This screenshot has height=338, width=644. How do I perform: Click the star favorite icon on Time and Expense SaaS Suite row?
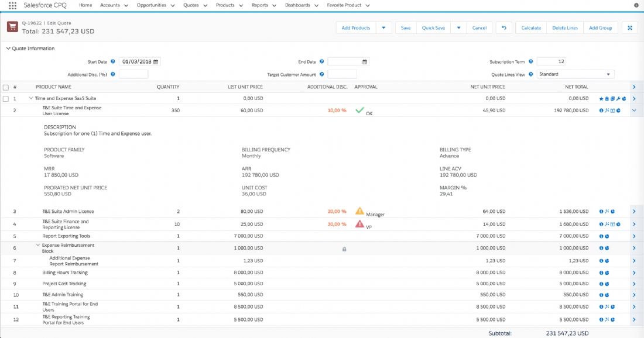[x=601, y=99]
